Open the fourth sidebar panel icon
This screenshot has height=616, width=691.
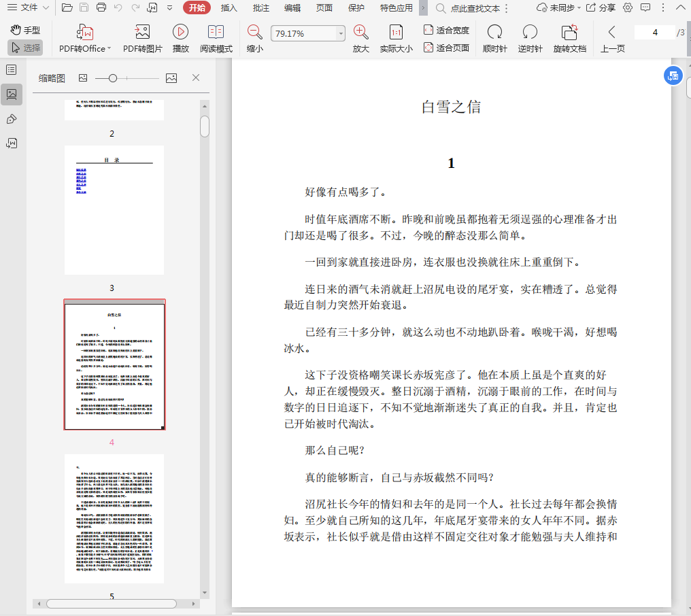click(x=12, y=143)
